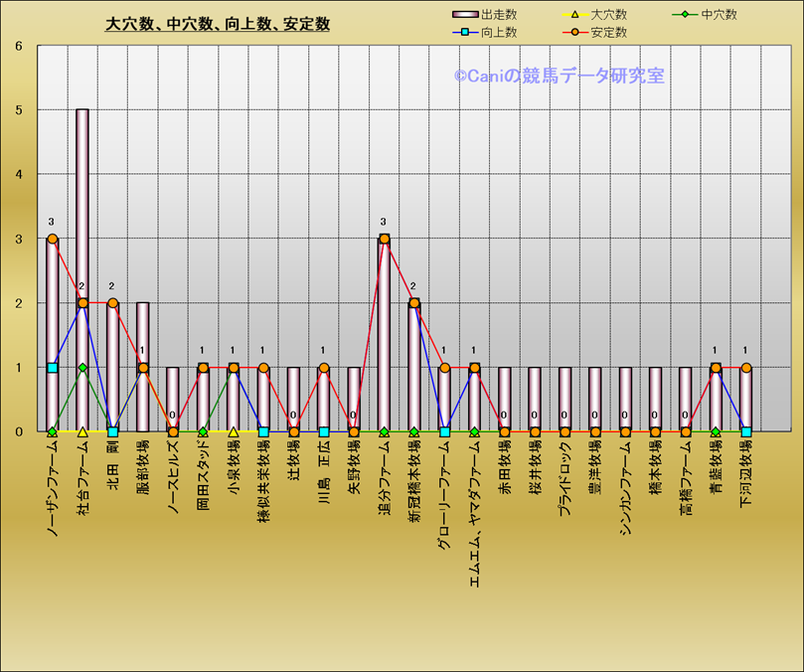Click the 出走数 bar legend icon
The width and height of the screenshot is (804, 672).
466,15
